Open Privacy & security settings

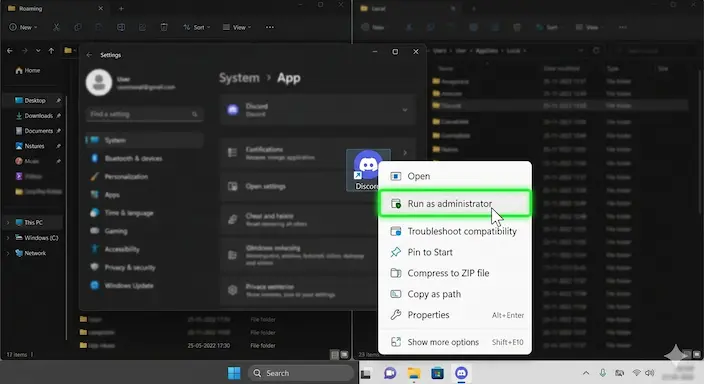[x=144, y=267]
